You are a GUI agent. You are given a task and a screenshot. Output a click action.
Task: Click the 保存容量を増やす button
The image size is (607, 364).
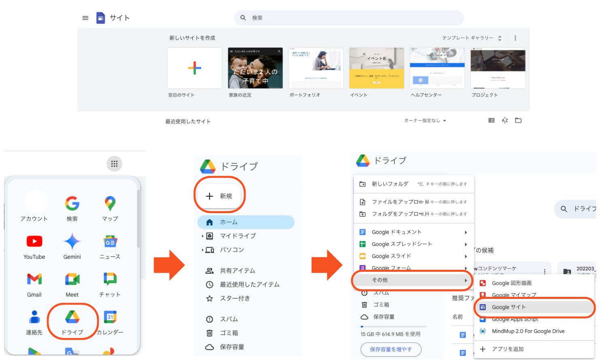[x=391, y=349]
